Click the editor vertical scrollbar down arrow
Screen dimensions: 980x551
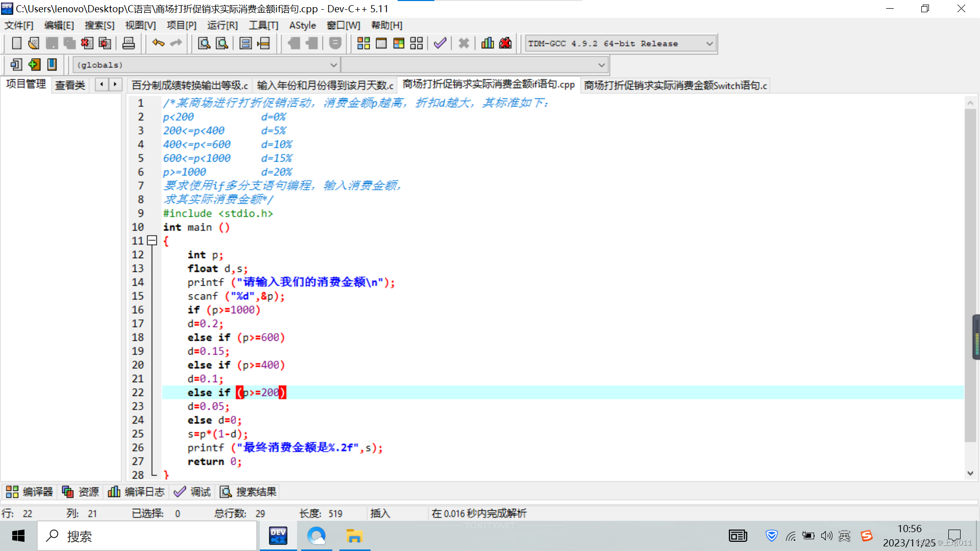[970, 473]
